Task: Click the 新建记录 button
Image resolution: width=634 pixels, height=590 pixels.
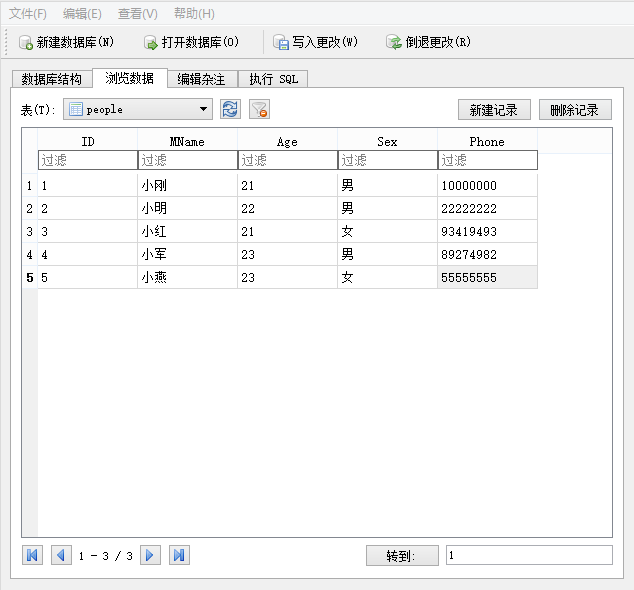Action: 494,110
